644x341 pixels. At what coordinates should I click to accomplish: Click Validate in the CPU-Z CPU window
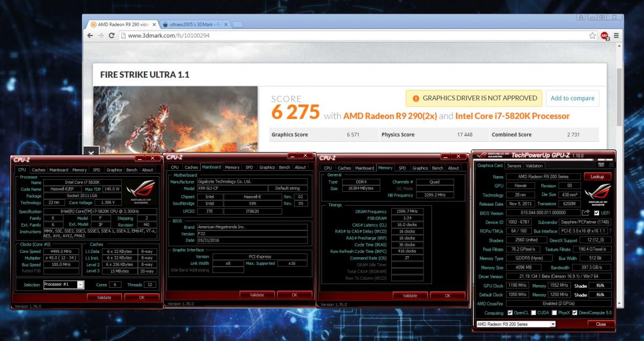pos(104,297)
